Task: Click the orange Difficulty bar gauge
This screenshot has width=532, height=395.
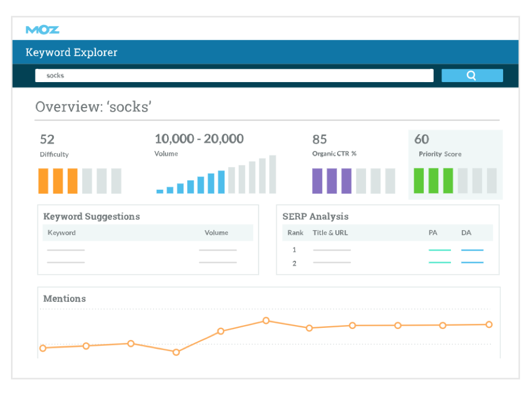Action: (x=80, y=181)
